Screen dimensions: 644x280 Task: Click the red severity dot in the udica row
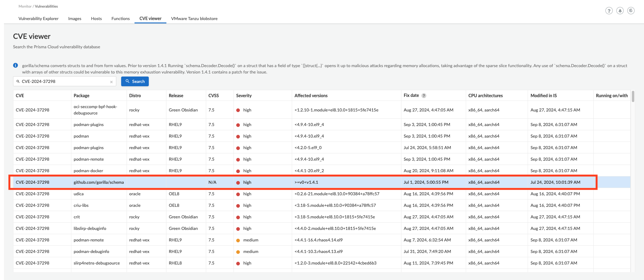pyautogui.click(x=238, y=194)
